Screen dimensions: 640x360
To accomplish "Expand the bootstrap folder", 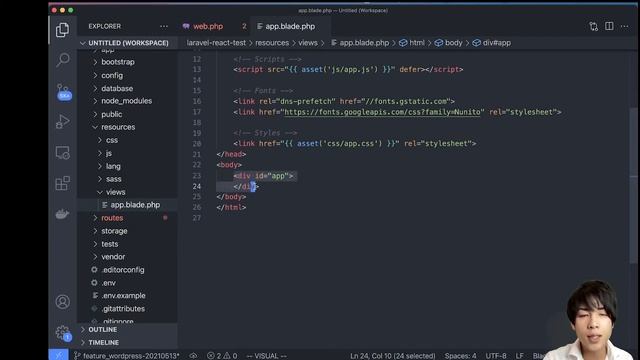I will coord(118,62).
